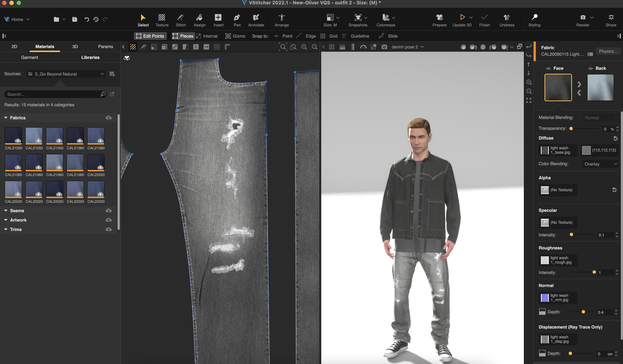Toggle Face side visibility eye
Screen dimensions: 623x364
tap(548, 68)
